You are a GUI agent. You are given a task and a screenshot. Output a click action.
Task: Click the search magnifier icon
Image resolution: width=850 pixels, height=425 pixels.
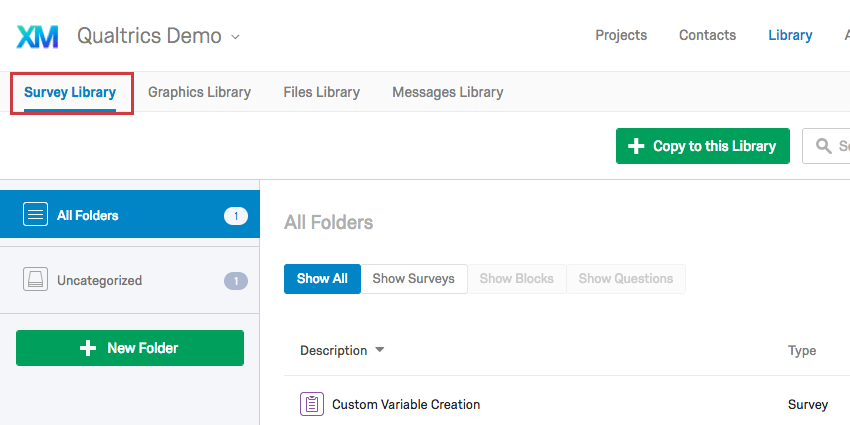click(824, 146)
